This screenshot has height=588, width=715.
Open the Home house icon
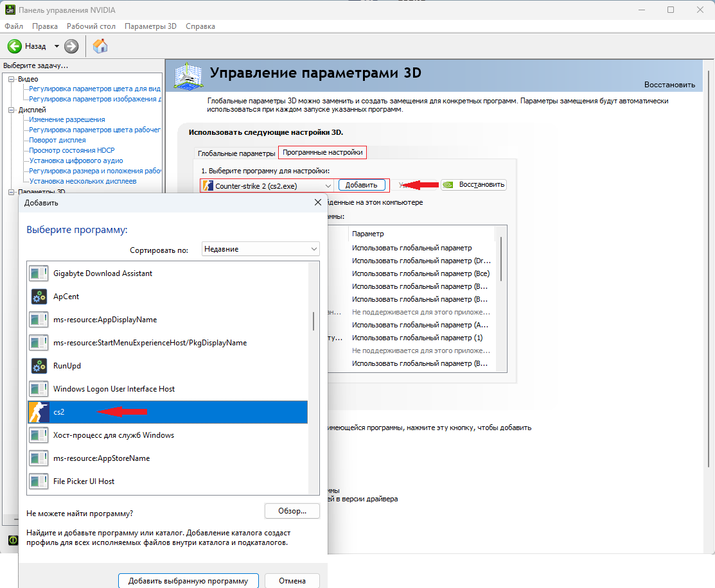(100, 46)
